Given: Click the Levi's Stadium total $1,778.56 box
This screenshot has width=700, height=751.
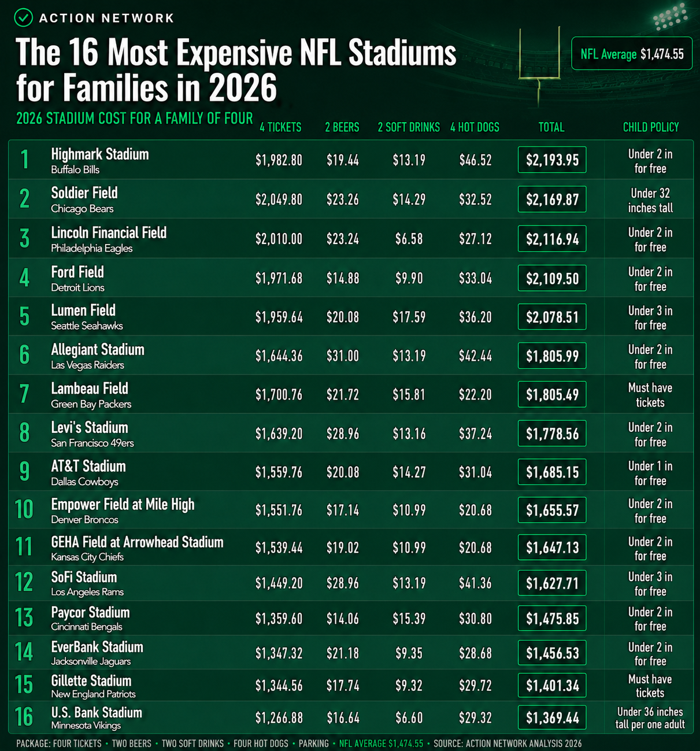Looking at the screenshot, I should coord(552,434).
